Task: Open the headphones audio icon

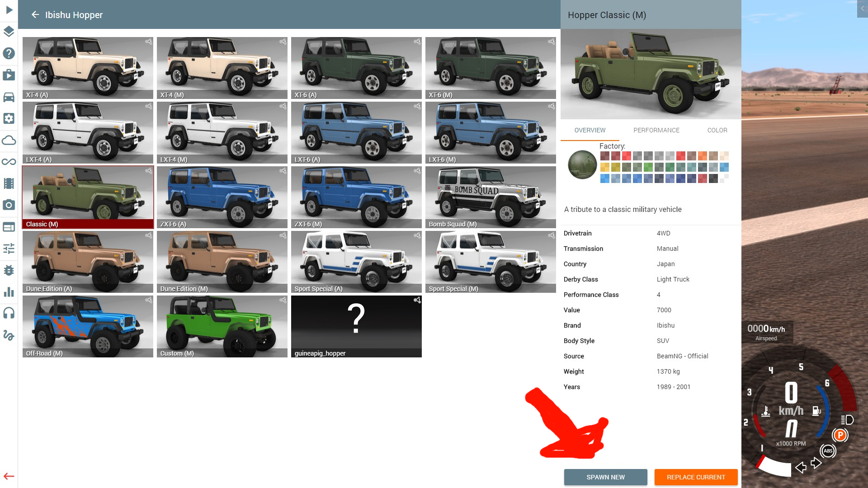Action: 9,313
